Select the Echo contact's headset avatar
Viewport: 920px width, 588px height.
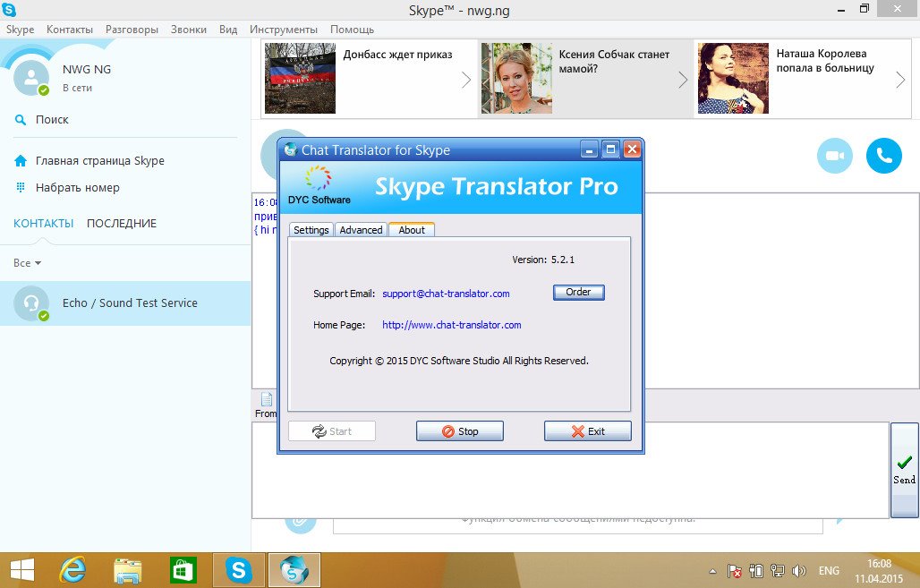pos(30,303)
